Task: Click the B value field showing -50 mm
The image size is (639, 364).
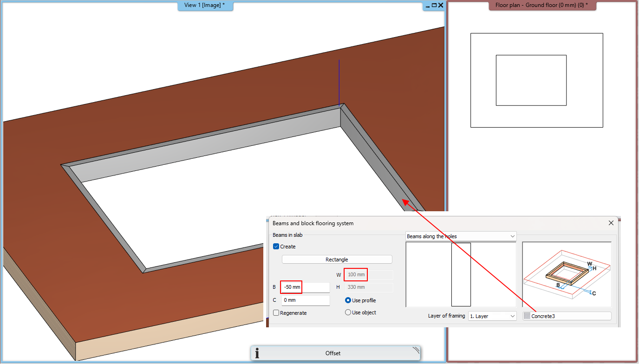Action: pos(291,287)
